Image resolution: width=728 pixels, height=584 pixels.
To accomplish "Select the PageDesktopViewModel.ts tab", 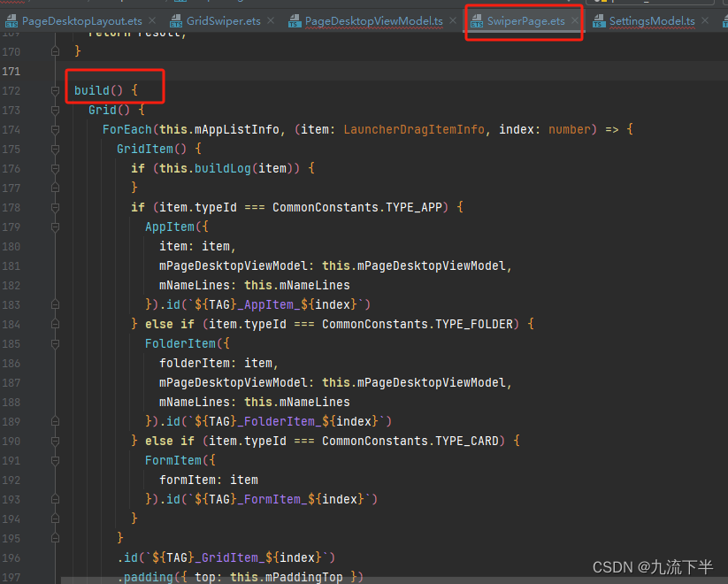I will pyautogui.click(x=374, y=21).
